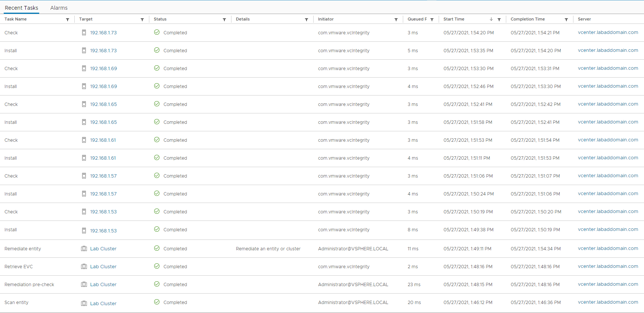
Task: Open vcenter server link in Scan entity row
Action: pyautogui.click(x=608, y=302)
